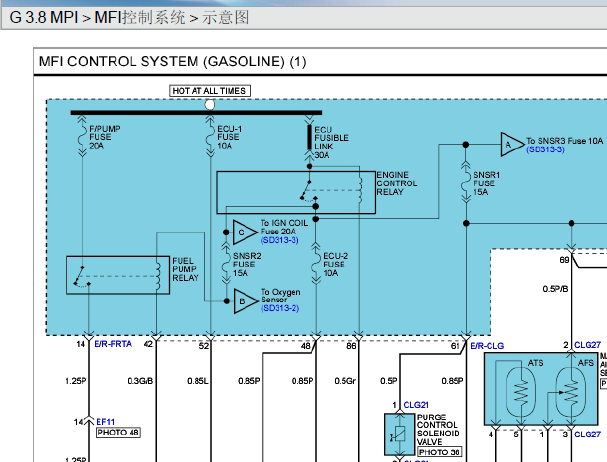Click the triangle B reference symbol

click(x=245, y=301)
